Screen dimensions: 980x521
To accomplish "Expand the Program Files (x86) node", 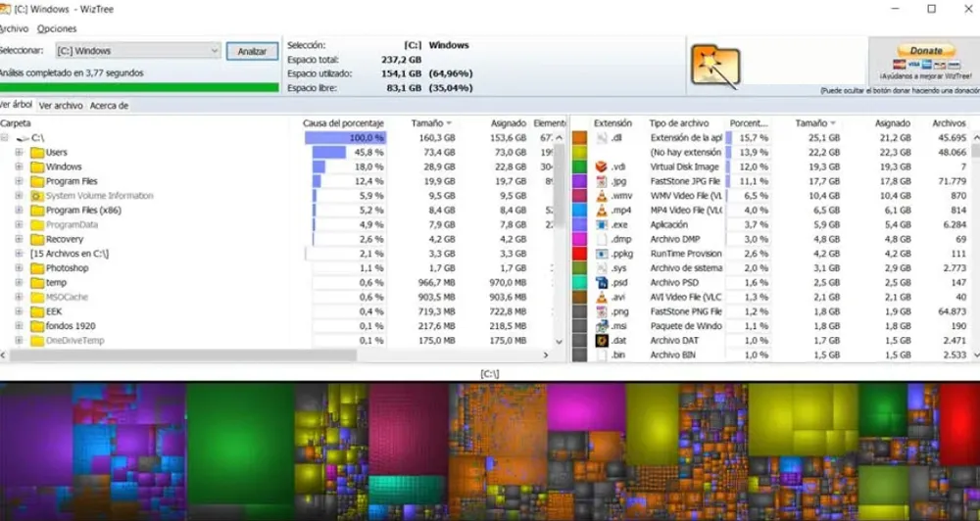I will pos(19,210).
